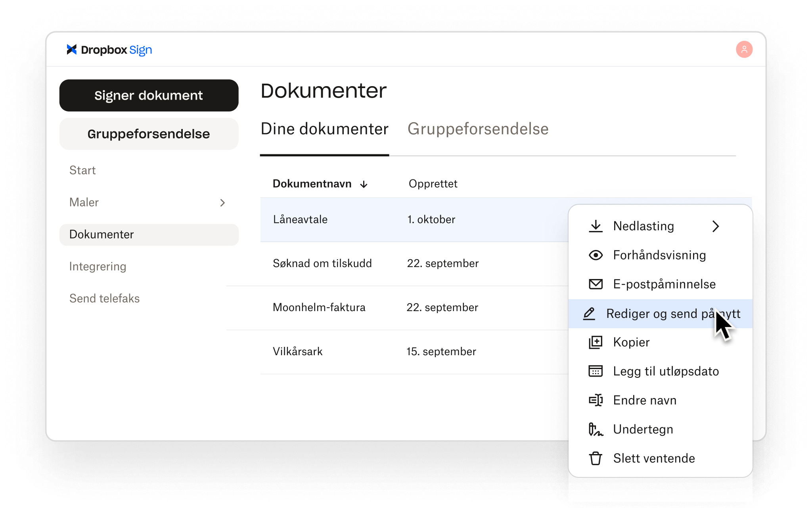Open the user profile avatar

point(744,50)
